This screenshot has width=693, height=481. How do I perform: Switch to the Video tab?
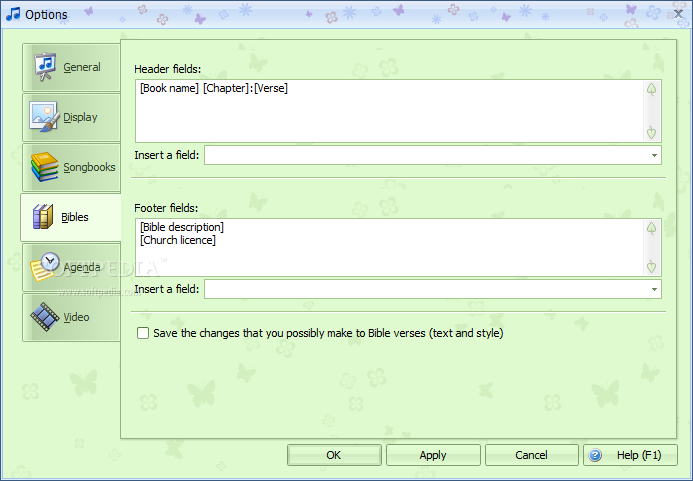[72, 317]
